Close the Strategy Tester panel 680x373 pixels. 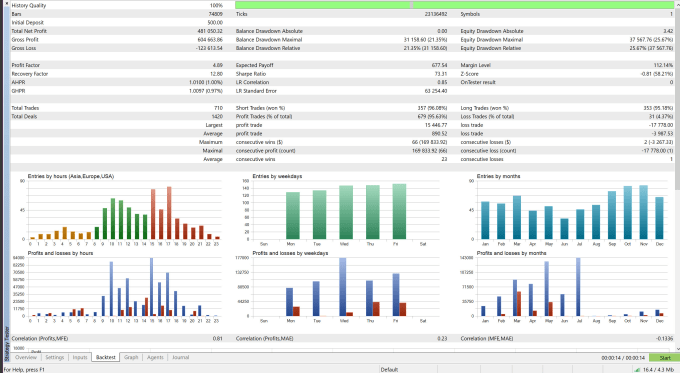(7, 3)
